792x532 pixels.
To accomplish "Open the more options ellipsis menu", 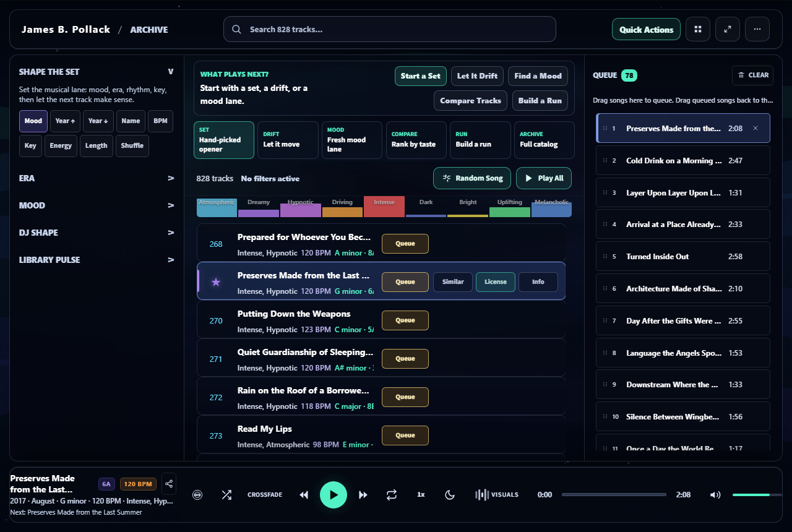I will (x=757, y=29).
